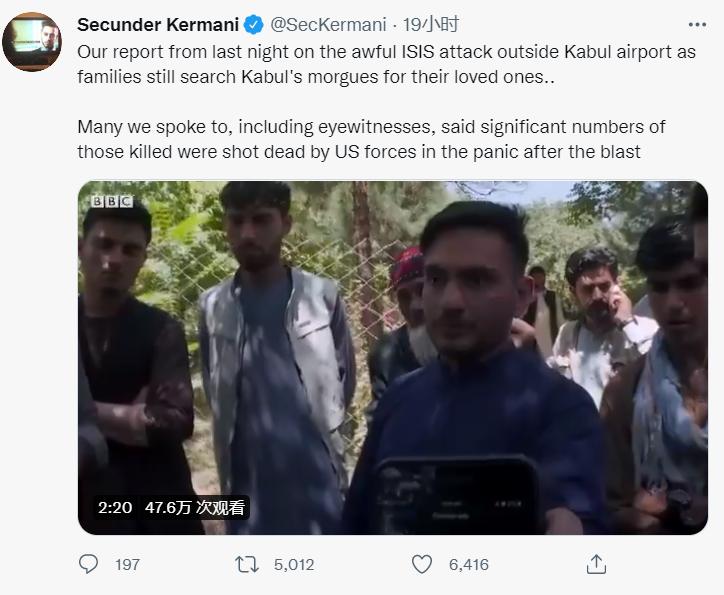This screenshot has height=595, width=724.
Task: Open Secunder Kermani's profile avatar
Action: coord(32,42)
